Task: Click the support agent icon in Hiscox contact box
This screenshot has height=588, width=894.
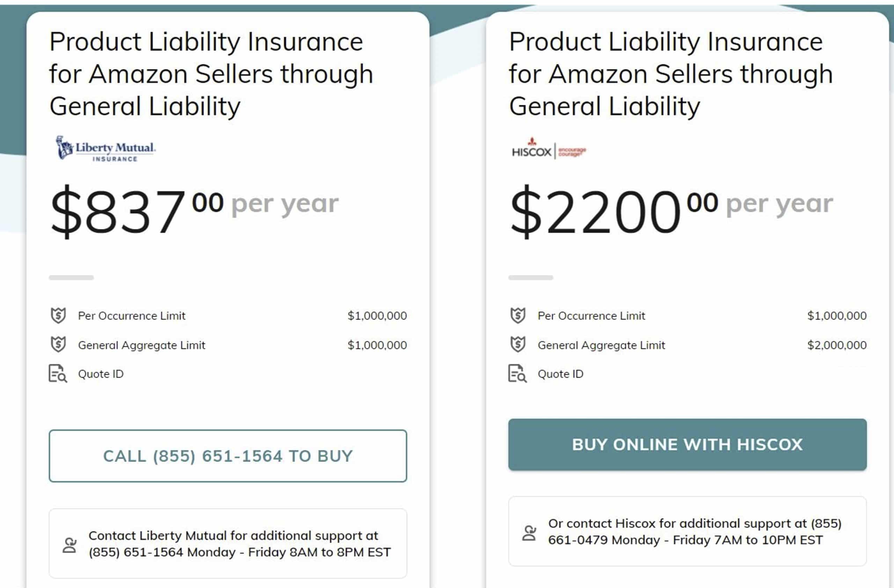Action: 529,533
